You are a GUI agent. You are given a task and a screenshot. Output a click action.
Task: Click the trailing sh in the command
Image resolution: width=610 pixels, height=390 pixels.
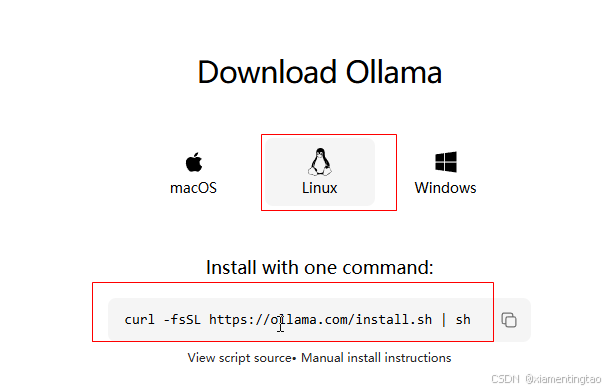coord(463,320)
